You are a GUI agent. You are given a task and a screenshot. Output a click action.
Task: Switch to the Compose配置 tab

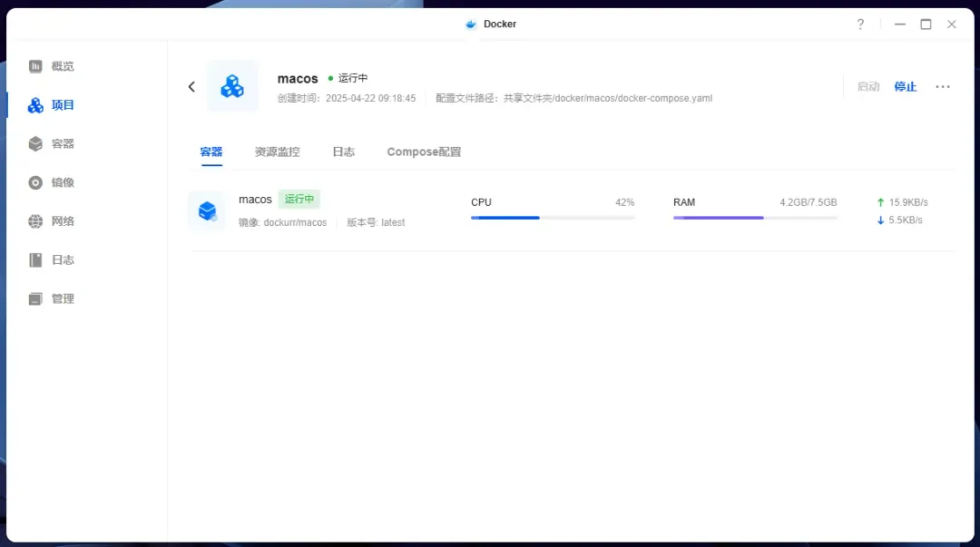coord(424,151)
